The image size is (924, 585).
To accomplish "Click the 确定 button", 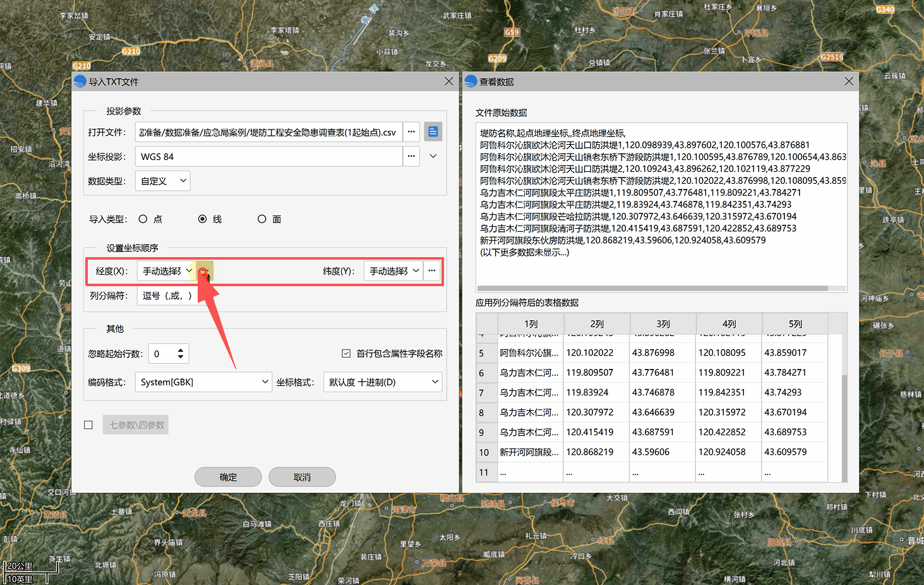I will [228, 477].
